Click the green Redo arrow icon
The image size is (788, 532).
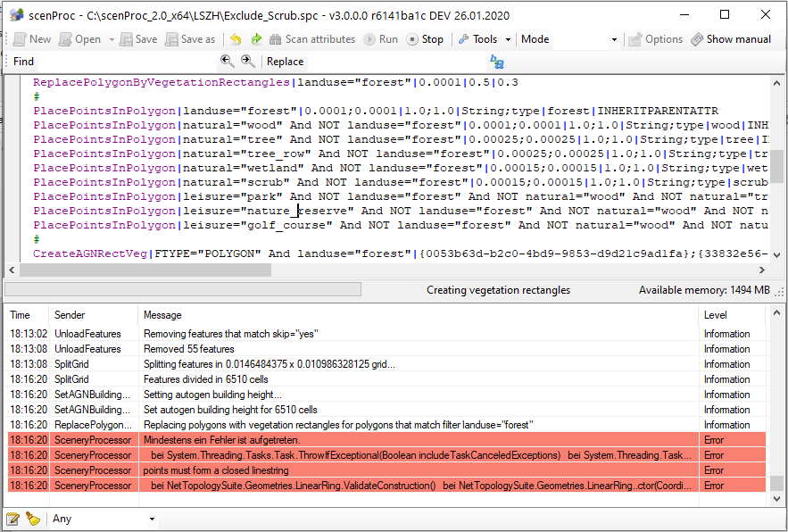point(256,39)
